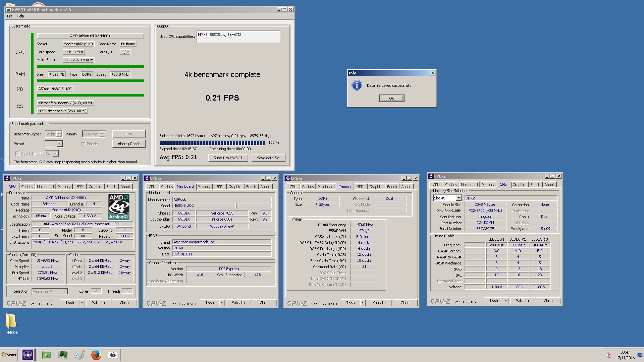Viewport: 644px width, 362px height.
Task: Open the Start menu
Action: pyautogui.click(x=9, y=355)
